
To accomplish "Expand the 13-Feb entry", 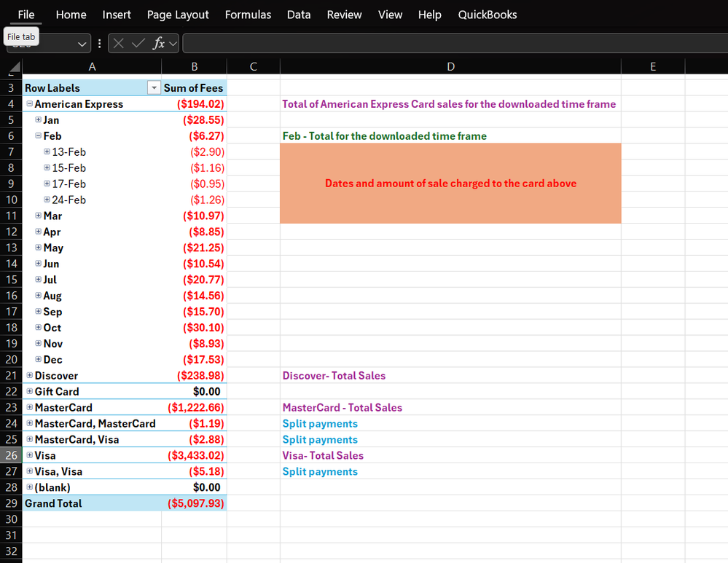I will click(45, 151).
